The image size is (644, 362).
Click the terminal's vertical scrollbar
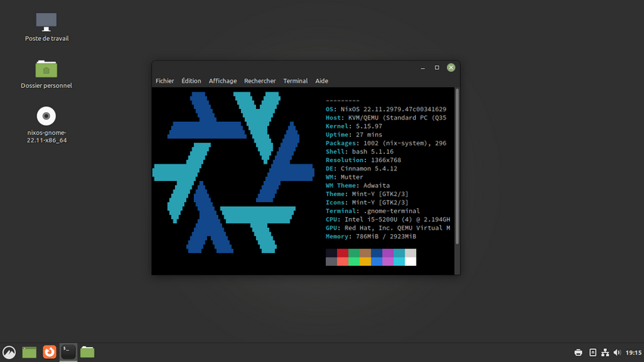[456, 167]
